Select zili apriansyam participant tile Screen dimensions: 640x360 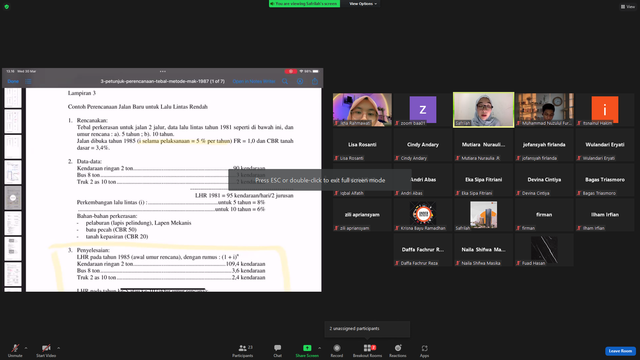point(362,215)
